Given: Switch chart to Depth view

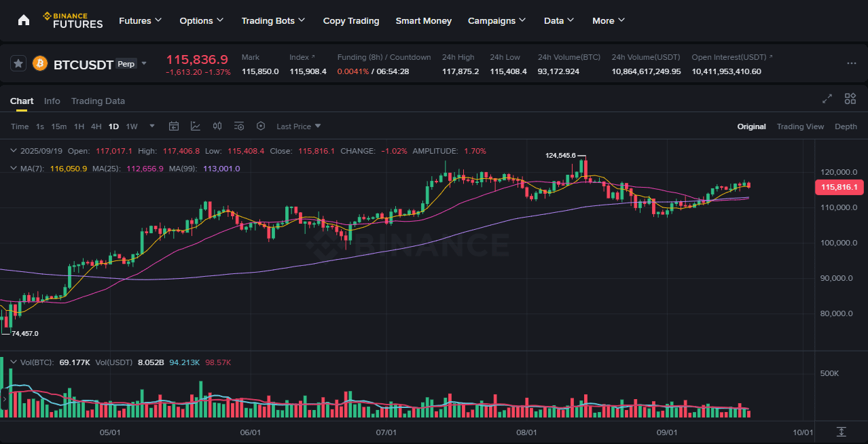Looking at the screenshot, I should coord(846,126).
